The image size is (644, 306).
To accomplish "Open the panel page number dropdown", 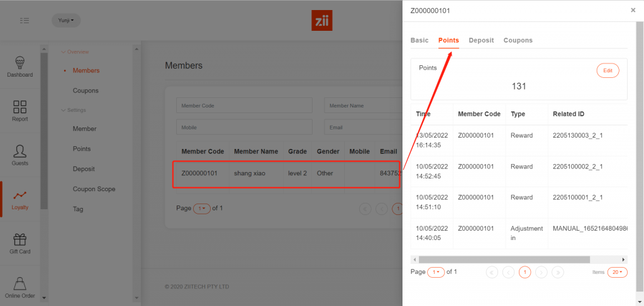I will click(x=435, y=272).
